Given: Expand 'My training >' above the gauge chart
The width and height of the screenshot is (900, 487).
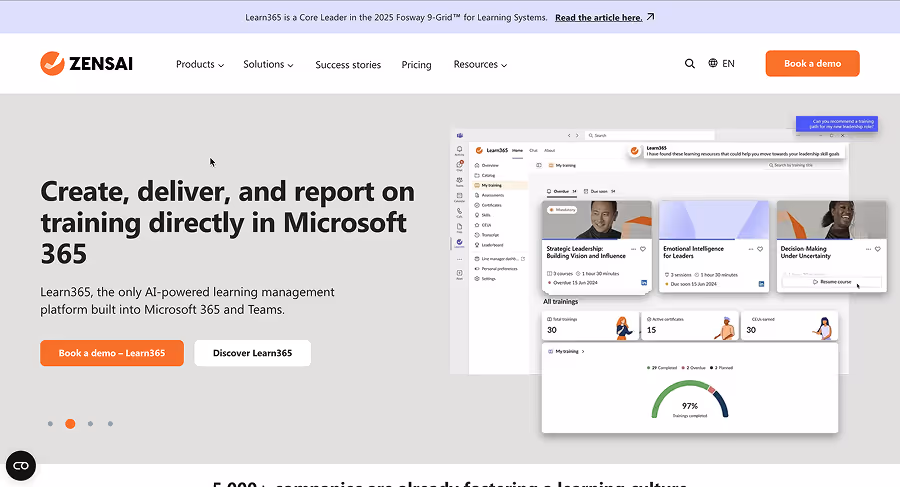Looking at the screenshot, I should [x=567, y=351].
